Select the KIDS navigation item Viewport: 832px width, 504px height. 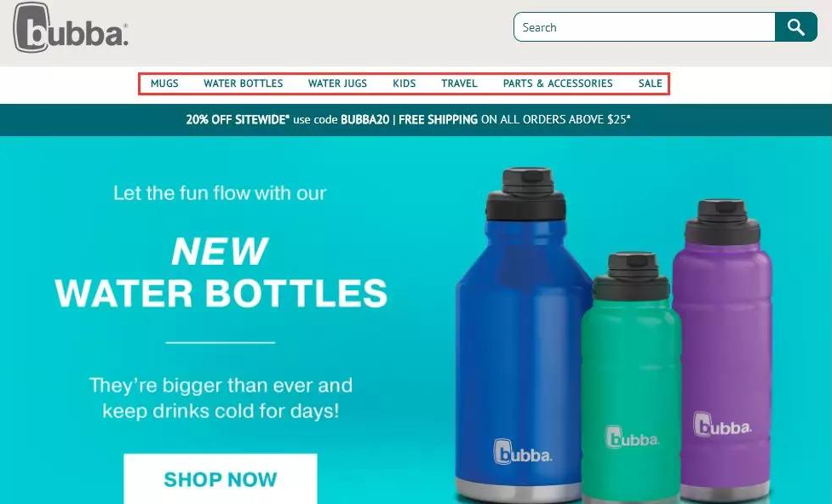[x=405, y=83]
